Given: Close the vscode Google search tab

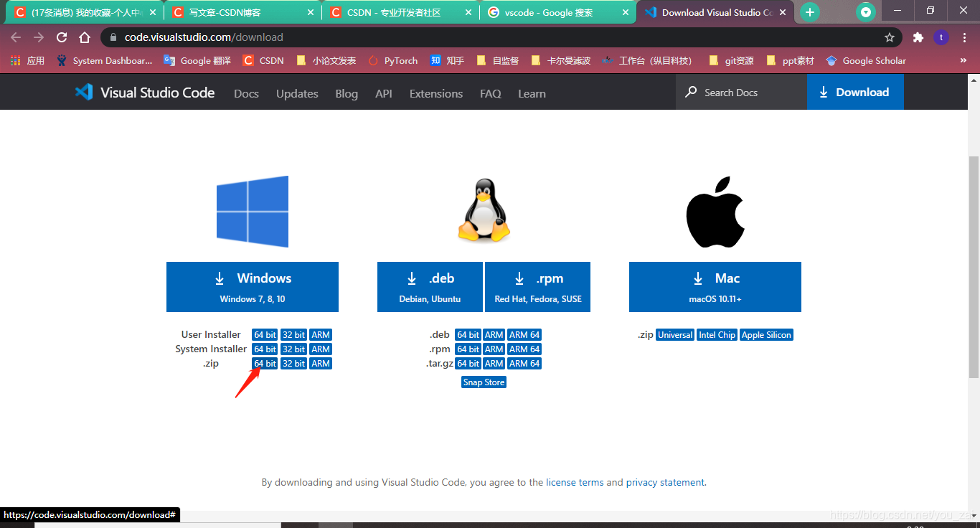Looking at the screenshot, I should coord(624,12).
